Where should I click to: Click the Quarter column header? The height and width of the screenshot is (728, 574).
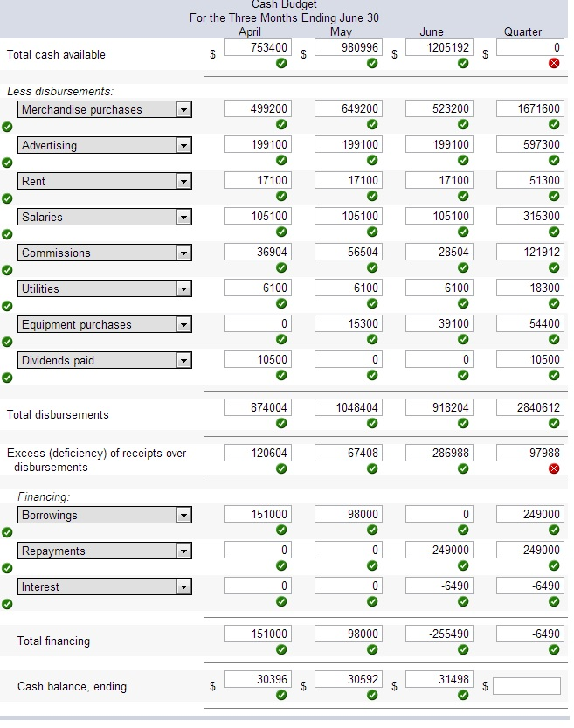coord(522,32)
